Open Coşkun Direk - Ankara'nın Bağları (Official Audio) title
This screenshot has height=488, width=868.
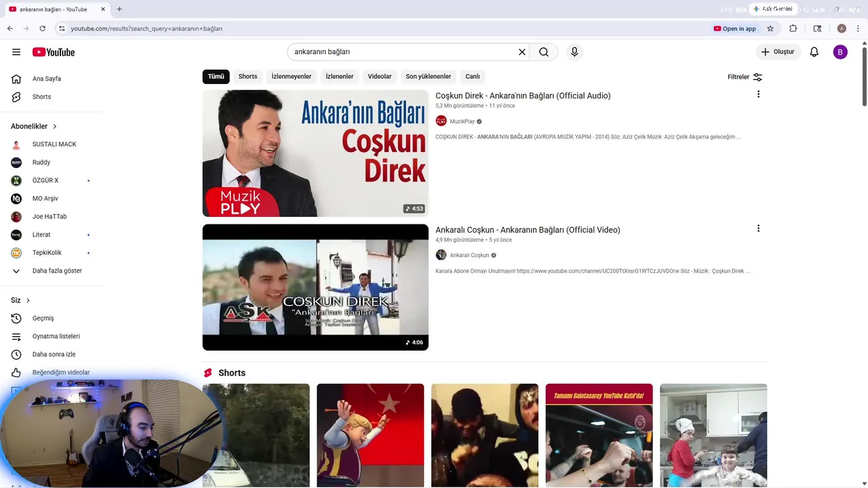[x=523, y=96]
